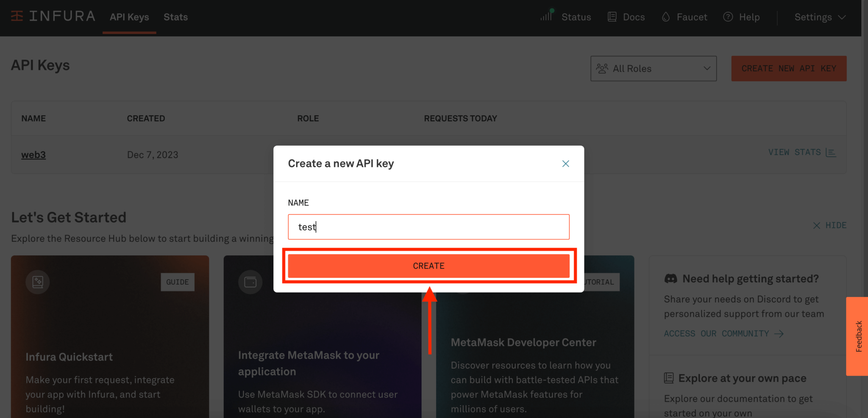Screen dimensions: 868x418
Task: Open Docs from the top navigation
Action: 626,17
